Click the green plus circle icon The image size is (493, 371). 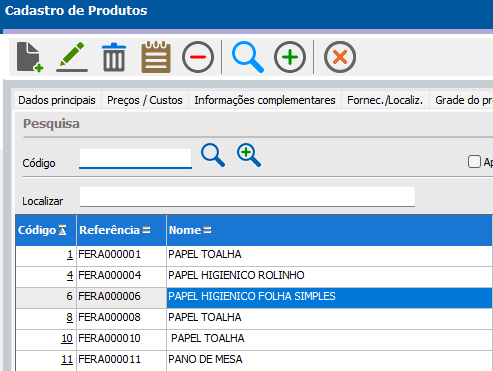tap(290, 57)
